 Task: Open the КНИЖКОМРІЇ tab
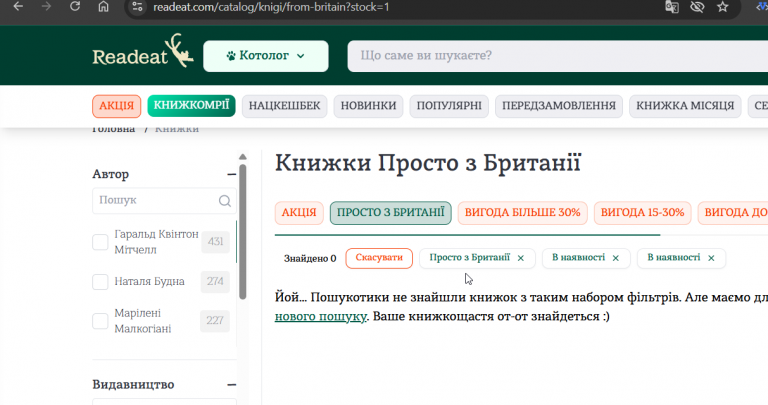coord(191,105)
